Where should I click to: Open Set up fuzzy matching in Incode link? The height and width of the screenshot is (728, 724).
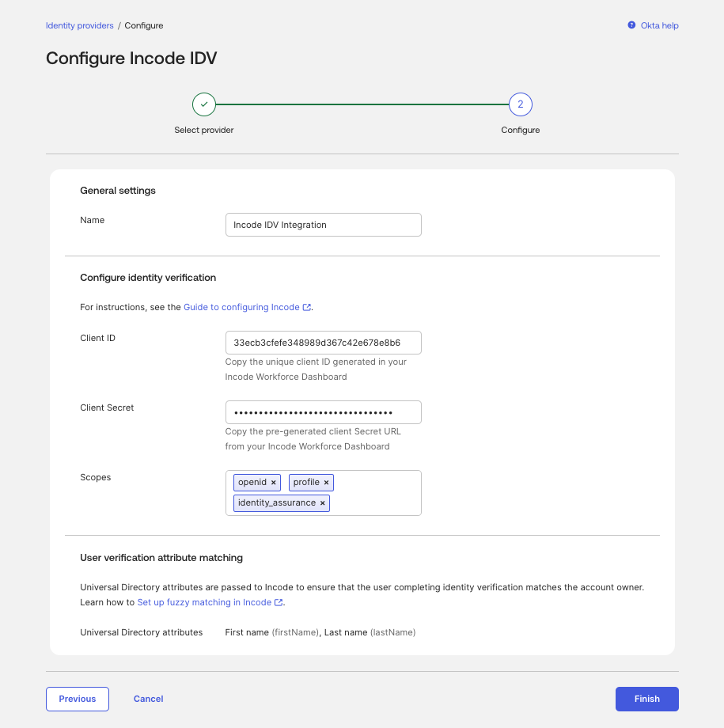(204, 602)
